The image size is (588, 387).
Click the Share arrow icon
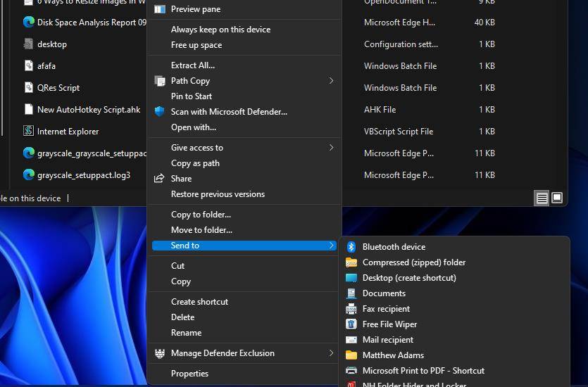(x=159, y=179)
